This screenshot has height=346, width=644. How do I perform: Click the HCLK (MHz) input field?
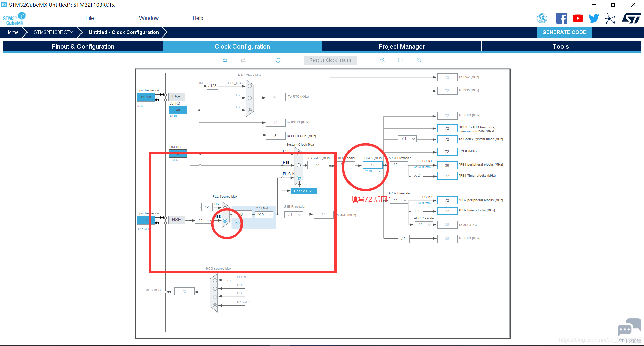372,165
